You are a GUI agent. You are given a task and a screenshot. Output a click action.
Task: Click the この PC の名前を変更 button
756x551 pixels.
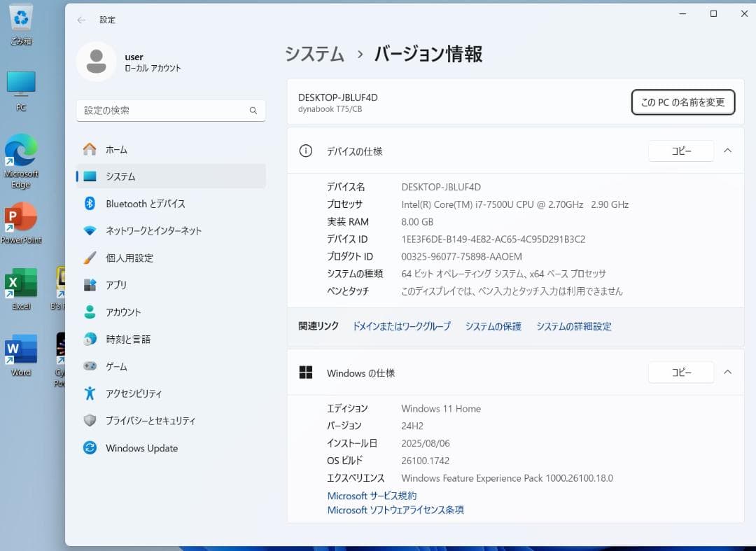click(682, 102)
